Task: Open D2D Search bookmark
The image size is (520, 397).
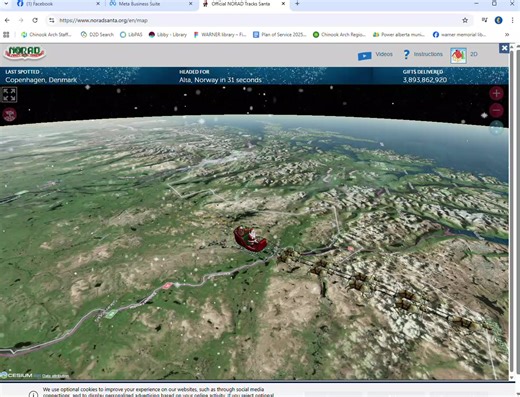Action: coord(97,35)
